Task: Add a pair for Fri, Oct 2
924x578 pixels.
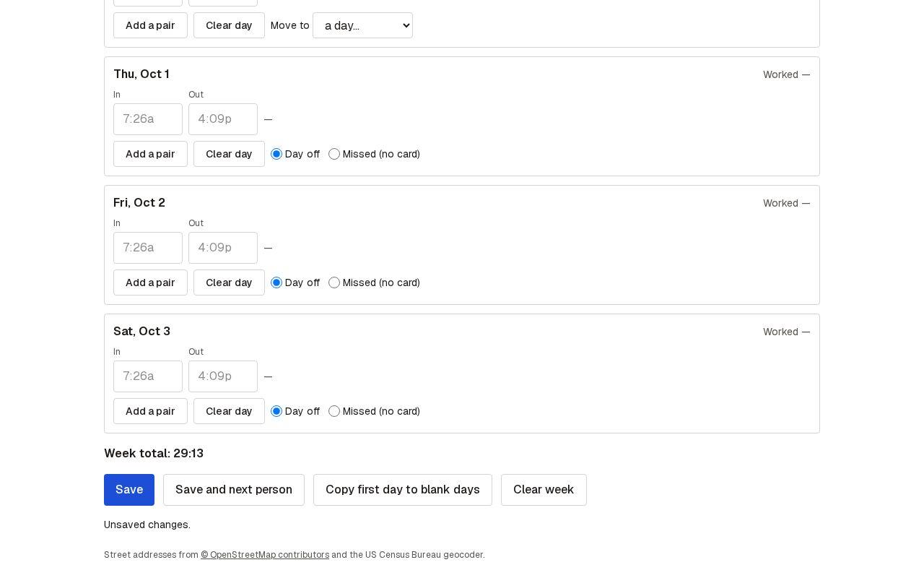Action: point(150,282)
